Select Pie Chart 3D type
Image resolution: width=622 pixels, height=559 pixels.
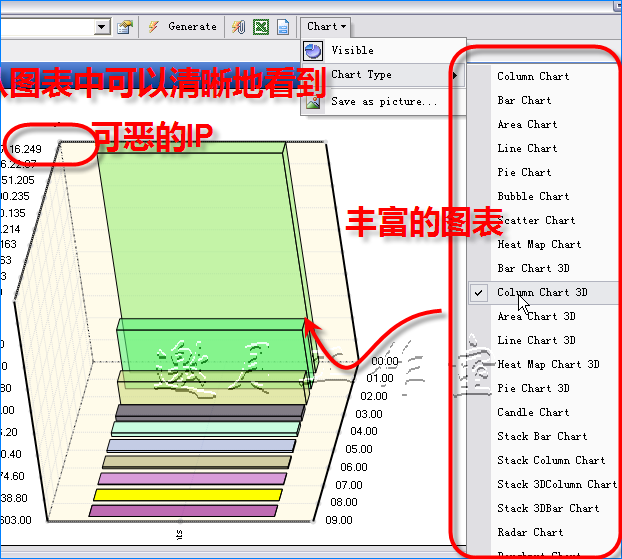[533, 388]
